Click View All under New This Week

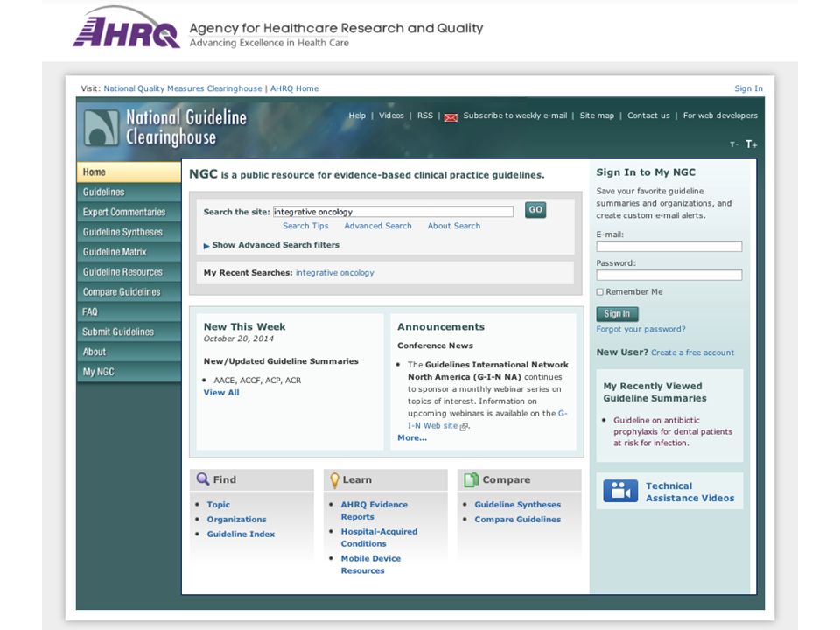pyautogui.click(x=221, y=393)
